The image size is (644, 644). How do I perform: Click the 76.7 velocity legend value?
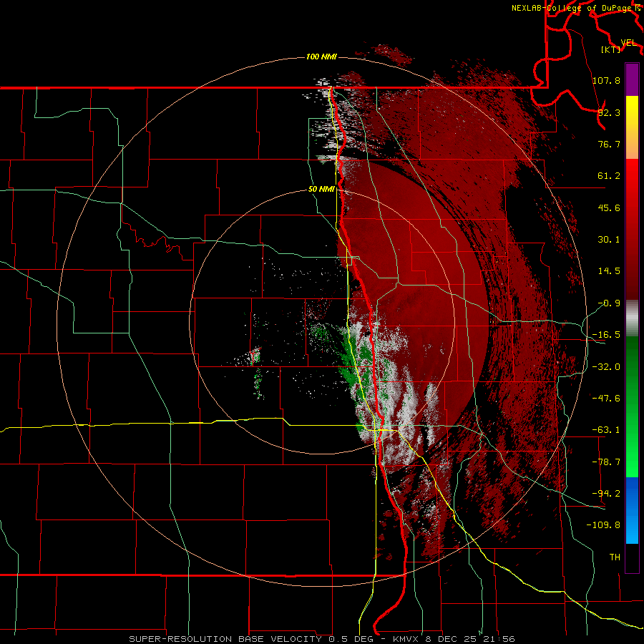[x=609, y=144]
